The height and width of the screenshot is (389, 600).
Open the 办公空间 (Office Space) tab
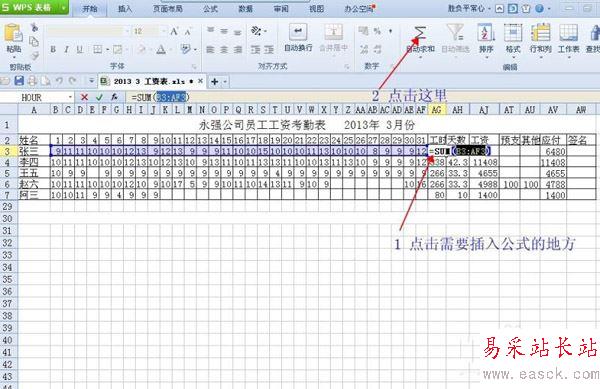359,8
